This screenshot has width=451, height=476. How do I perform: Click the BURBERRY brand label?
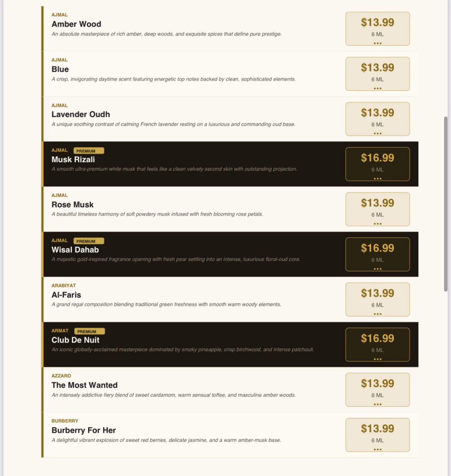point(65,421)
